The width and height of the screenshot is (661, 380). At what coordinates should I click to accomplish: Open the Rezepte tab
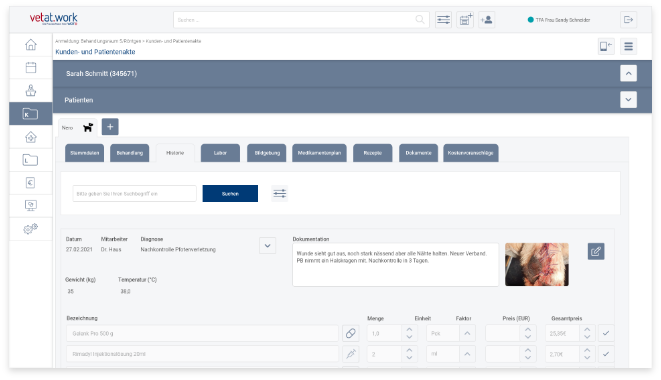click(x=373, y=153)
